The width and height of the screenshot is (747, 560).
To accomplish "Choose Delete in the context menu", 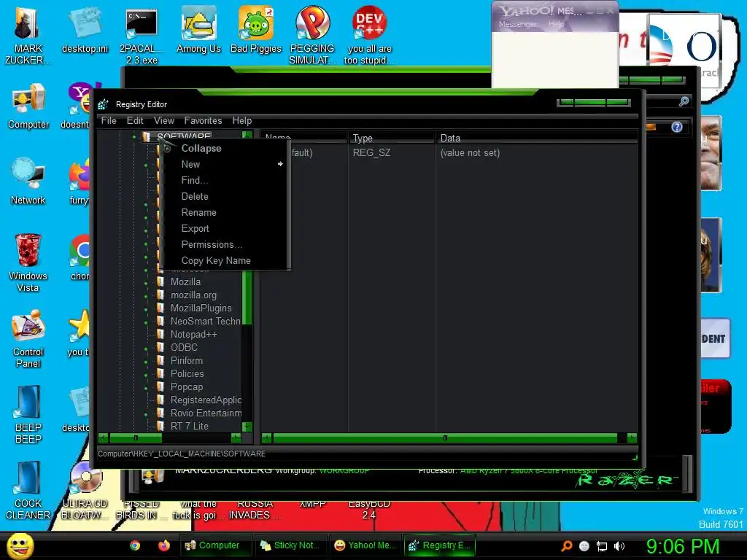I will [225, 196].
